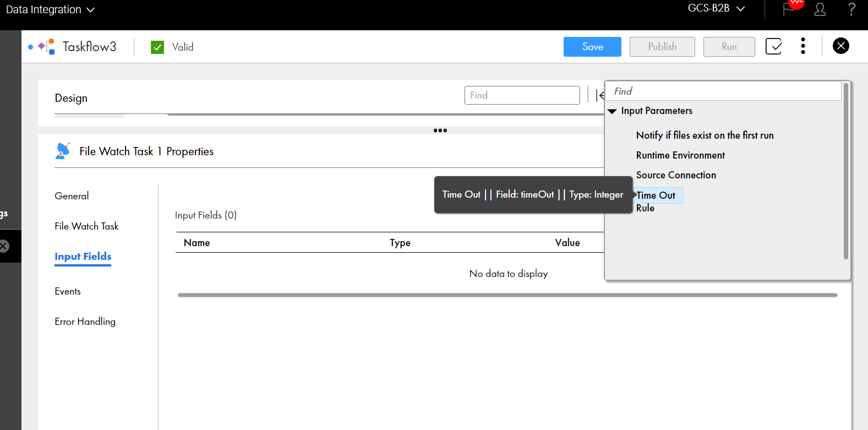The width and height of the screenshot is (868, 430).
Task: Close the Taskflow3 editor with X
Action: pos(841,46)
